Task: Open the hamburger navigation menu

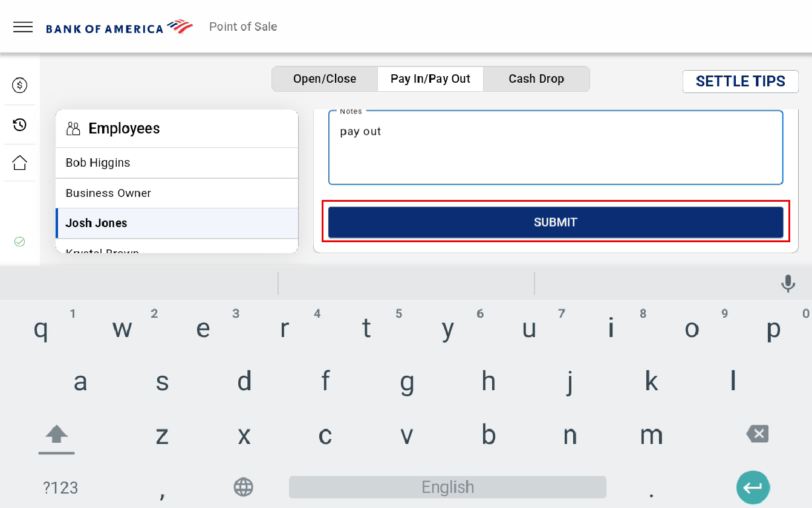Action: click(x=23, y=27)
